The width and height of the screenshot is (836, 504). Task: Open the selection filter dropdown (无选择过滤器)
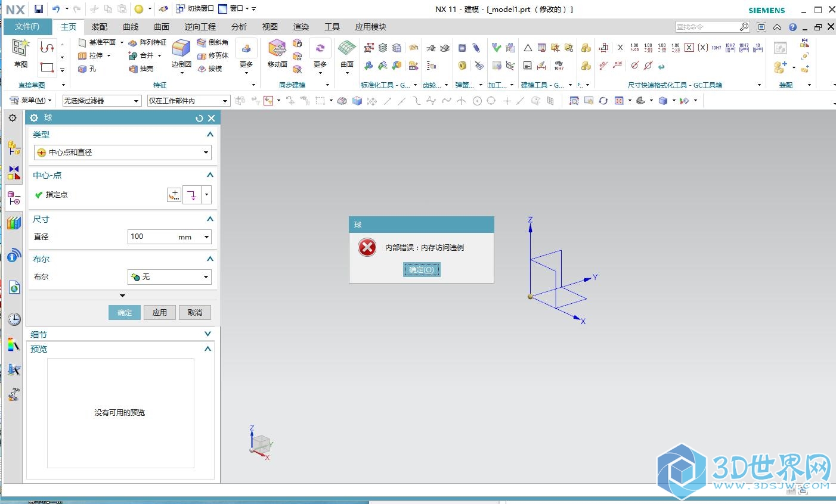(102, 101)
